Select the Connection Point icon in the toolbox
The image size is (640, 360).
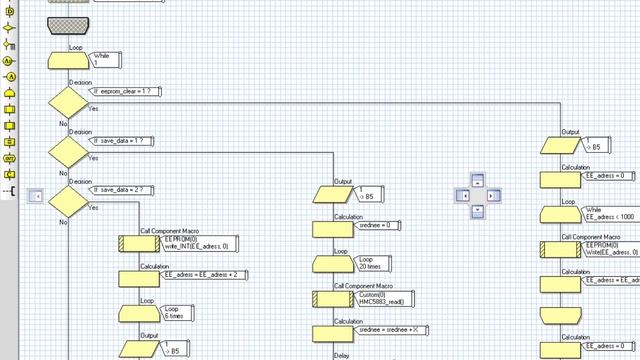coord(9,61)
